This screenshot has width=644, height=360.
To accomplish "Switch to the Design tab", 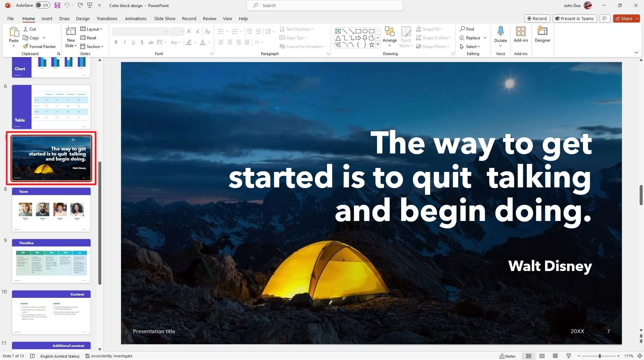I will coord(83,18).
